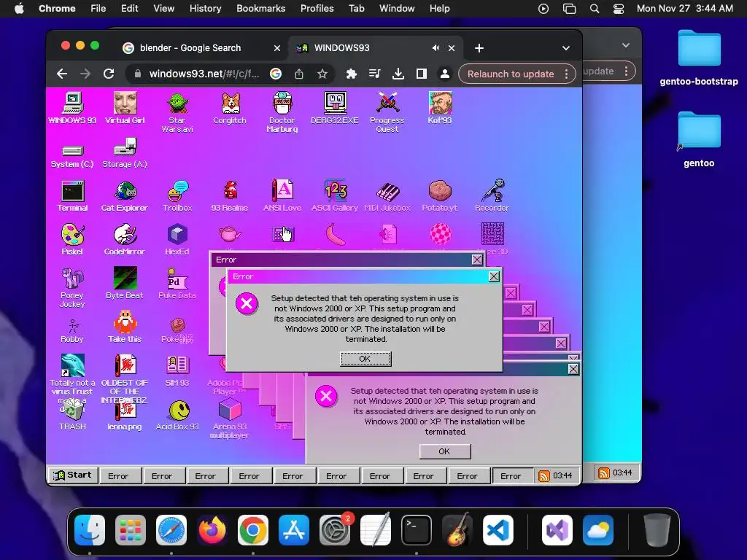Viewport: 747px width, 560px height.
Task: Open the Chrome extensions puzzle icon
Action: coord(352,74)
